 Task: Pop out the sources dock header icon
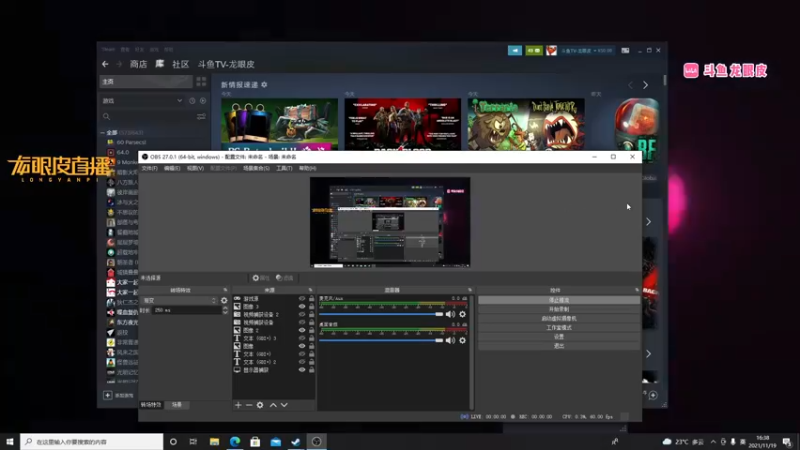[310, 290]
